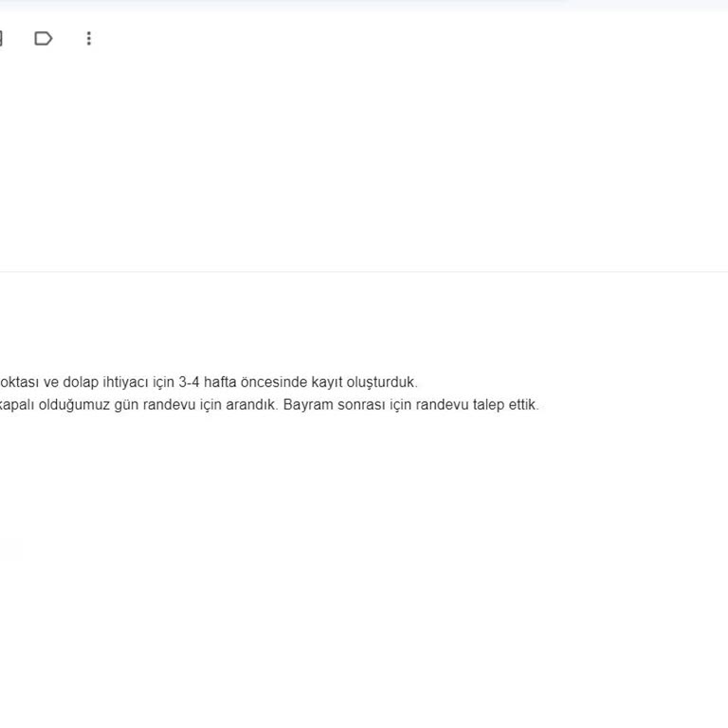Image resolution: width=728 pixels, height=728 pixels.
Task: Open the Labels tag icon
Action: tap(44, 39)
